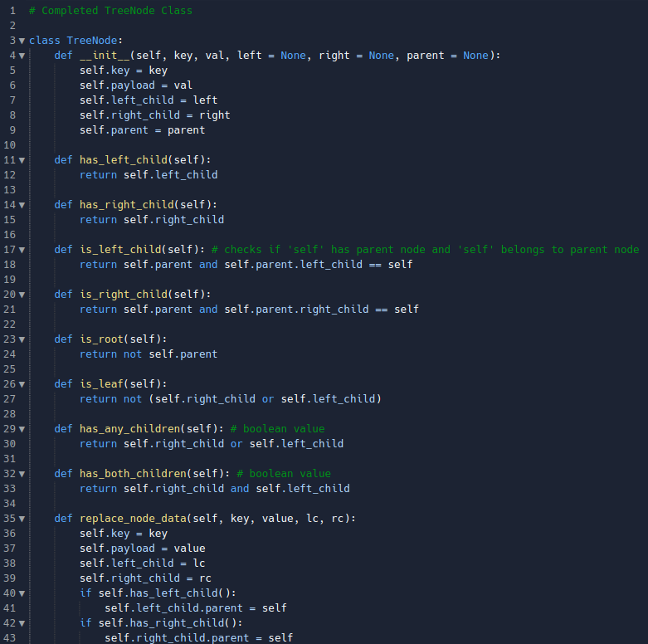Click 'self.right_child = right' on line 8

155,115
